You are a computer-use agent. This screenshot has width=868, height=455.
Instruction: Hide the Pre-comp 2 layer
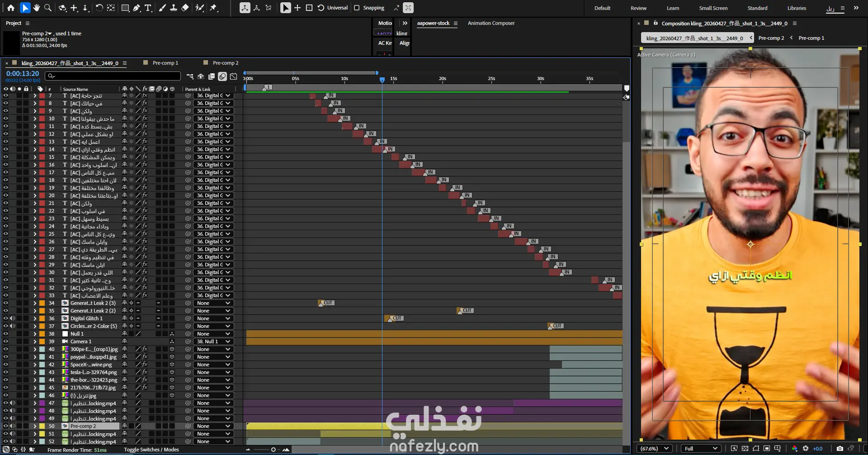tap(6, 426)
